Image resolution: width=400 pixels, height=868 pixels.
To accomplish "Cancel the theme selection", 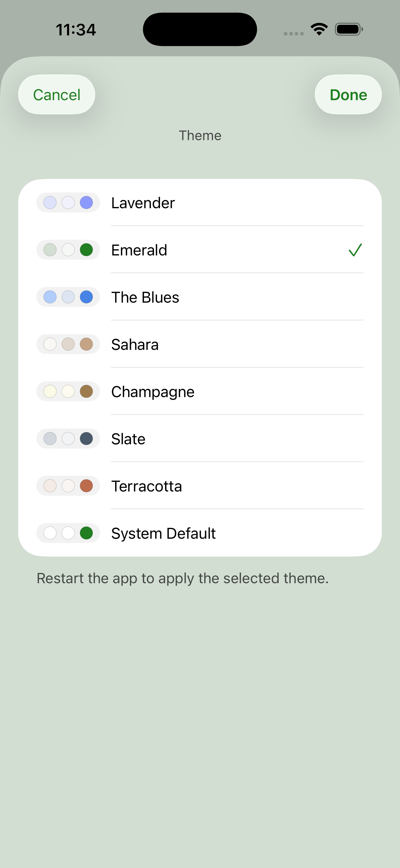I will 57,94.
